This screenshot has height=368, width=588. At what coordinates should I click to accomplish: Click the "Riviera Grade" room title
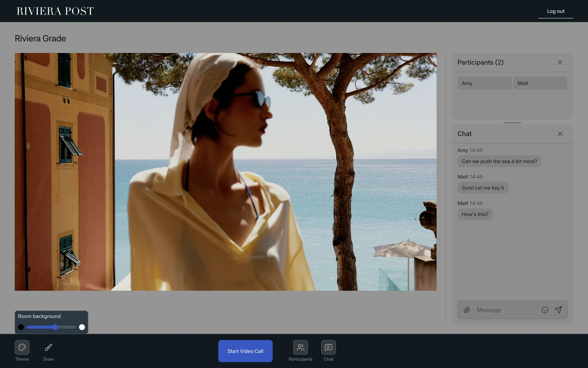pyautogui.click(x=40, y=39)
